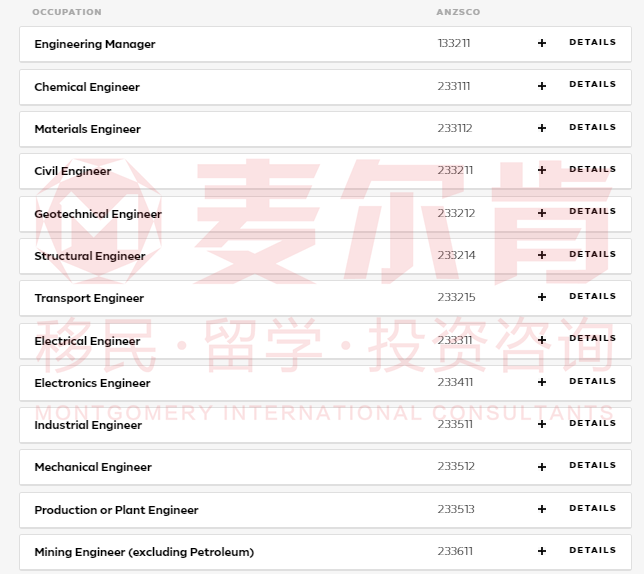Image resolution: width=644 pixels, height=574 pixels.
Task: Click ANZSCO code 233411
Action: click(455, 382)
